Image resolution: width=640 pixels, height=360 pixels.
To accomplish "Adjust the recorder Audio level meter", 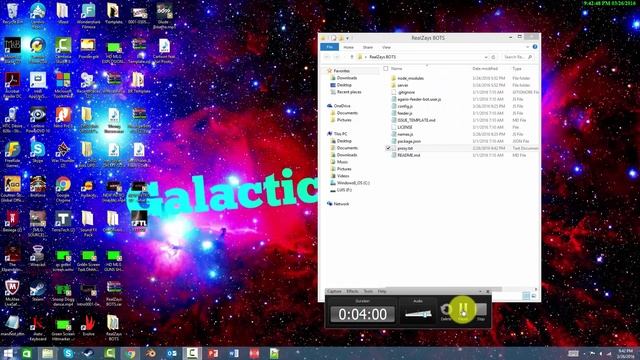I will pyautogui.click(x=418, y=313).
